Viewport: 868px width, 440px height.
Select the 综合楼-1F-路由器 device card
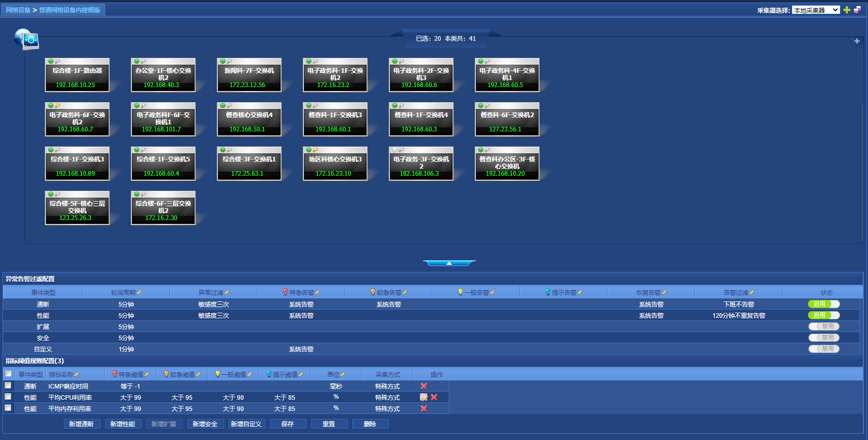tap(77, 75)
